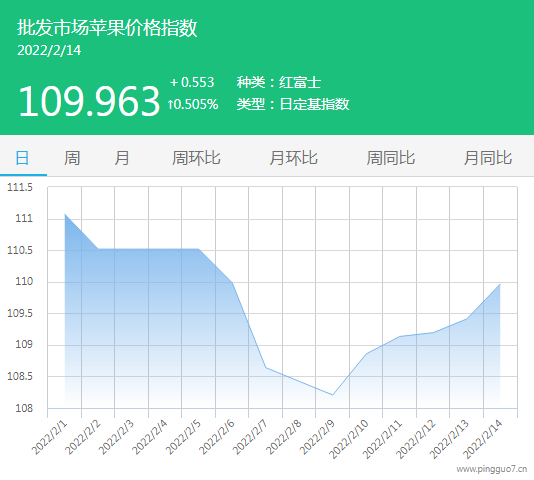This screenshot has height=480, width=534.
Task: Open the 月环比 tab
Action: pyautogui.click(x=293, y=158)
